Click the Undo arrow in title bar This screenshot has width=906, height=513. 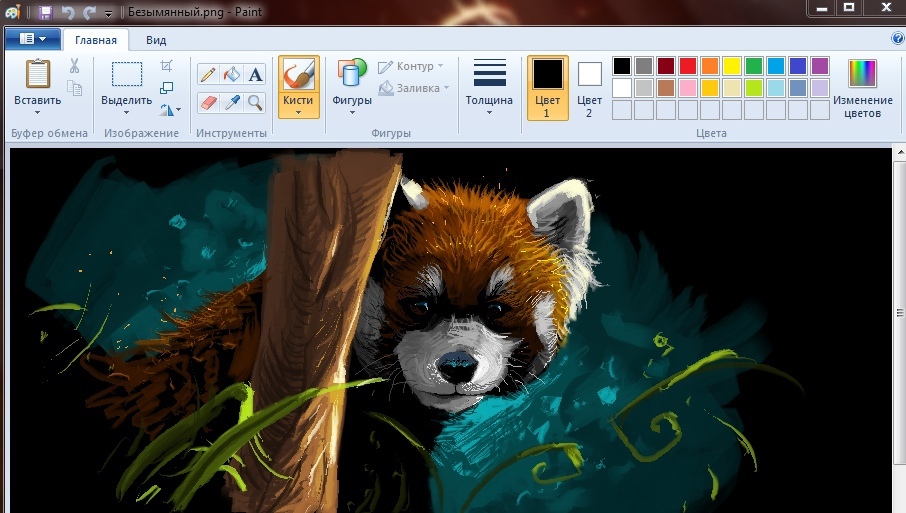68,12
